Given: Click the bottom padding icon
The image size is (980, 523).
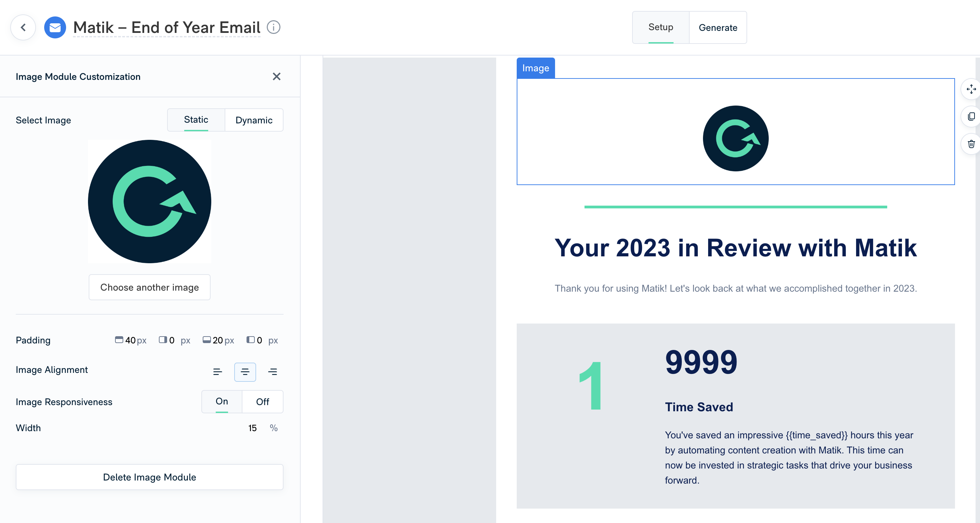Looking at the screenshot, I should coord(206,340).
